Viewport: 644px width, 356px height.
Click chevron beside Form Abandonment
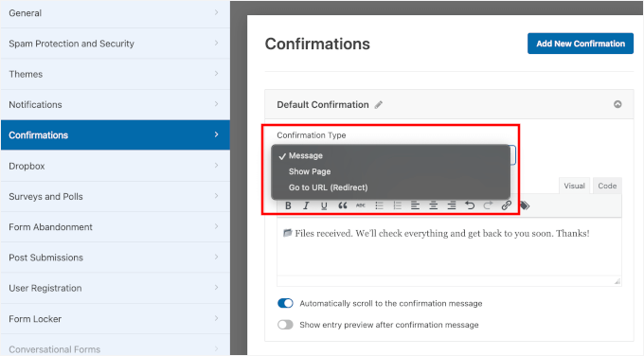[x=217, y=226]
